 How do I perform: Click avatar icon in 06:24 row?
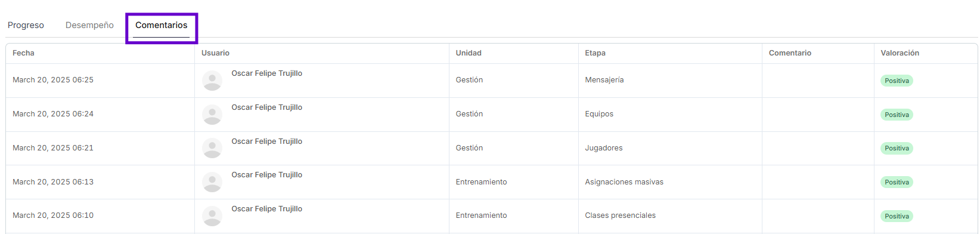[212, 115]
